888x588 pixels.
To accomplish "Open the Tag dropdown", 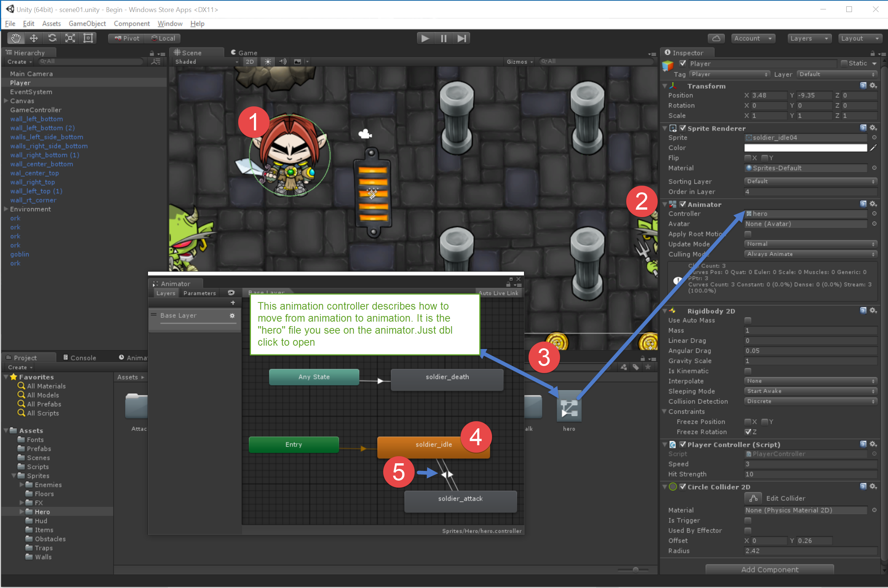I will coord(729,74).
